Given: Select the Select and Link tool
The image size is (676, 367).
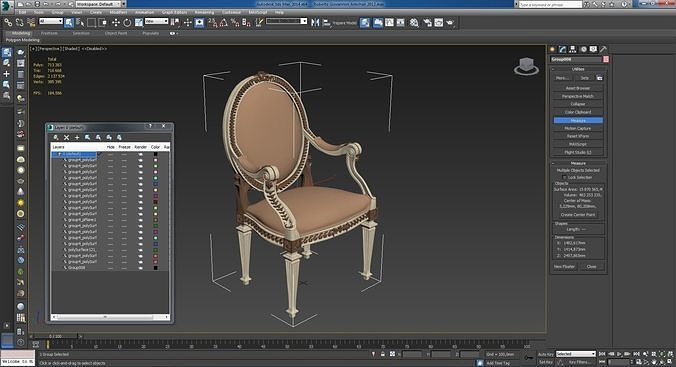Looking at the screenshot, I should point(8,22).
